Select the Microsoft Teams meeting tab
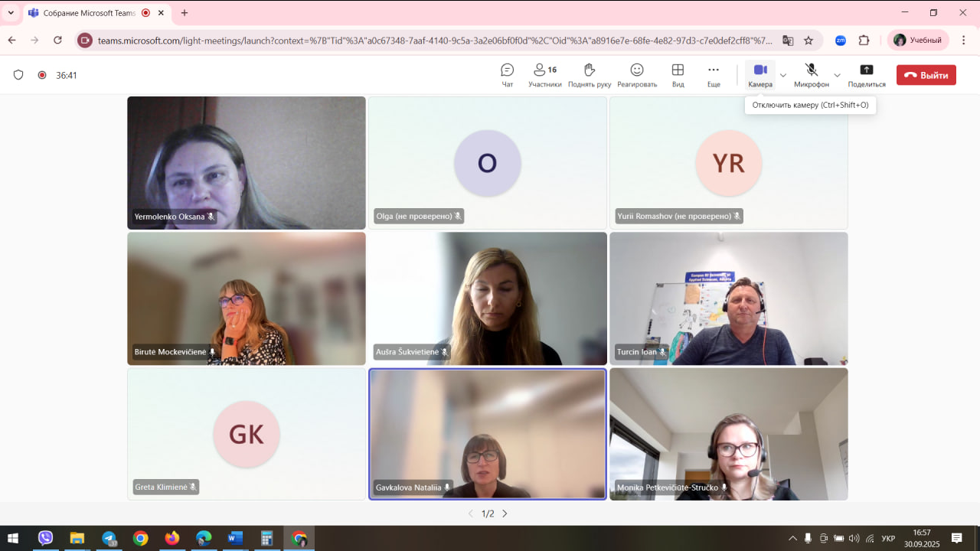980x551 pixels. click(x=88, y=13)
